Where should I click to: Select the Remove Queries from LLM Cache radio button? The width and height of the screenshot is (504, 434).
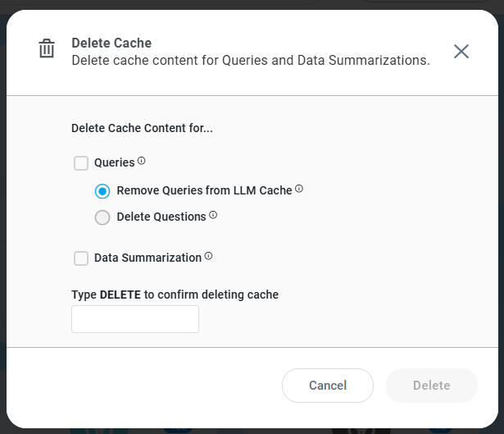pyautogui.click(x=102, y=191)
